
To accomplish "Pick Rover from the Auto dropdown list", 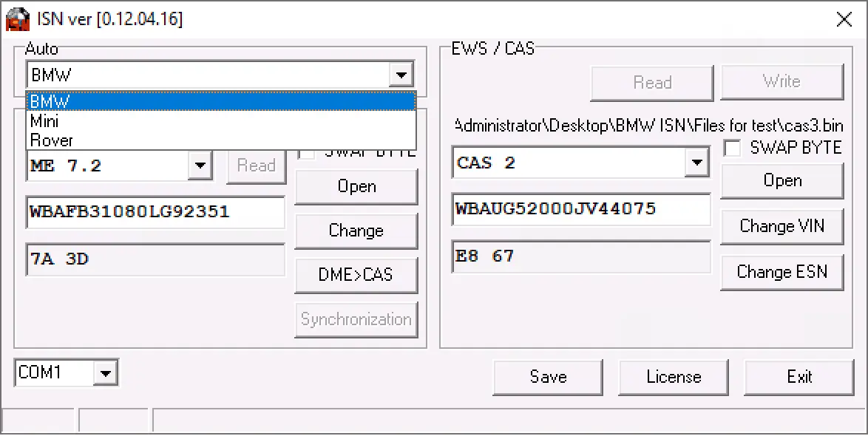I will pyautogui.click(x=221, y=140).
